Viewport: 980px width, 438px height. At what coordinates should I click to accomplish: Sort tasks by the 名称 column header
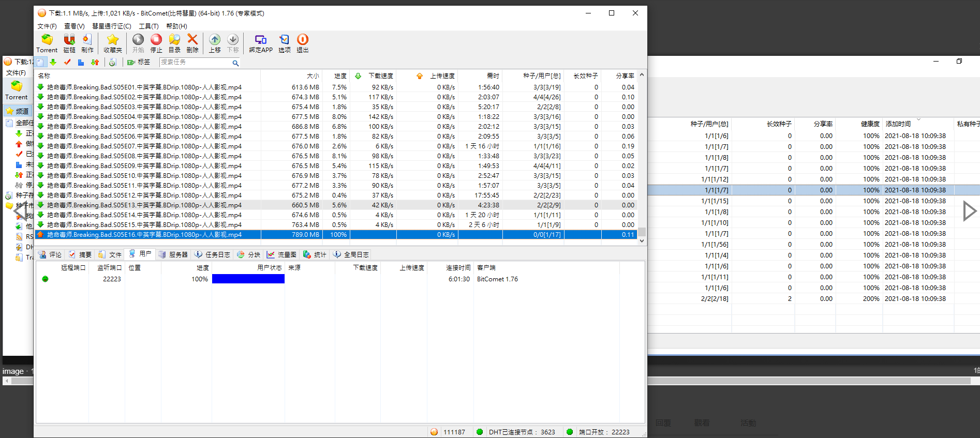(148, 75)
